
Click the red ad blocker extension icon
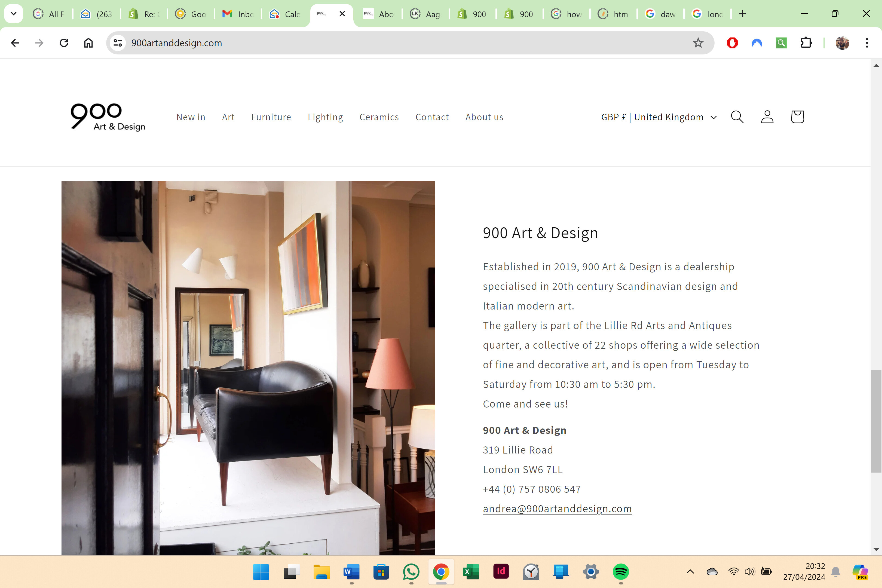click(x=732, y=43)
